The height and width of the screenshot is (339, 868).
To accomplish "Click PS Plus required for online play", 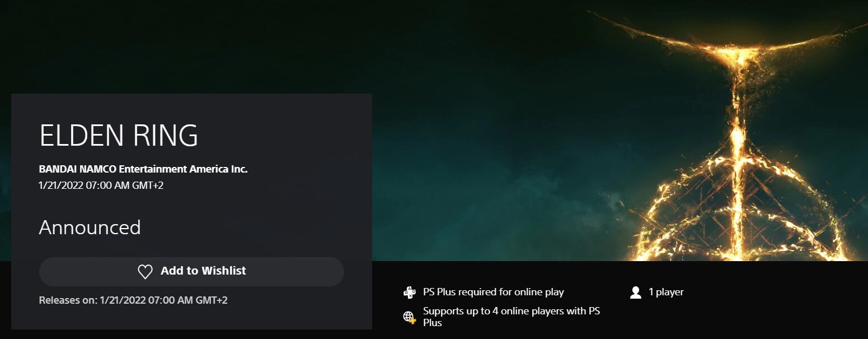I will (494, 292).
